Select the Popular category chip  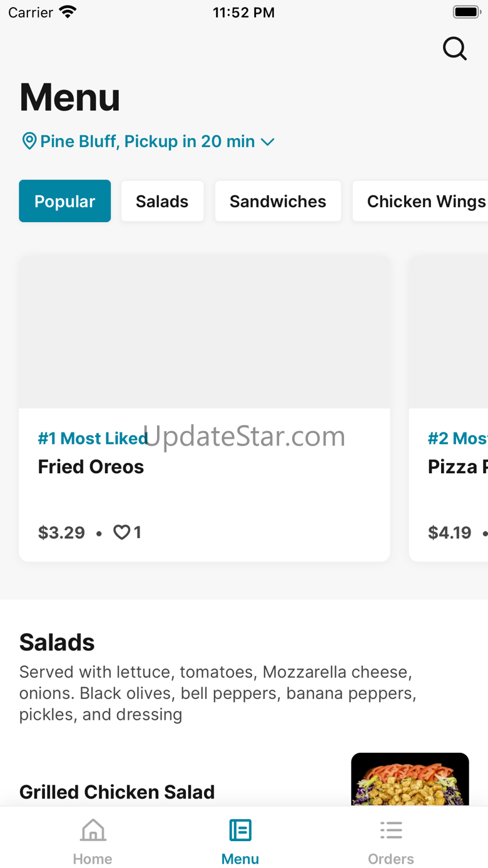coord(65,201)
